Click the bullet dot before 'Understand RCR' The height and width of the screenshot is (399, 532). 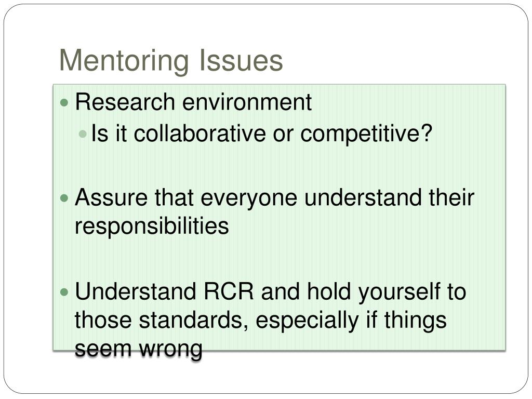[x=64, y=292]
